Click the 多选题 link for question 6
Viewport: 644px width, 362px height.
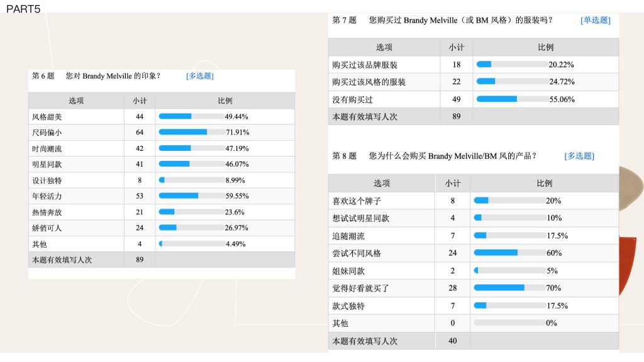click(x=199, y=76)
